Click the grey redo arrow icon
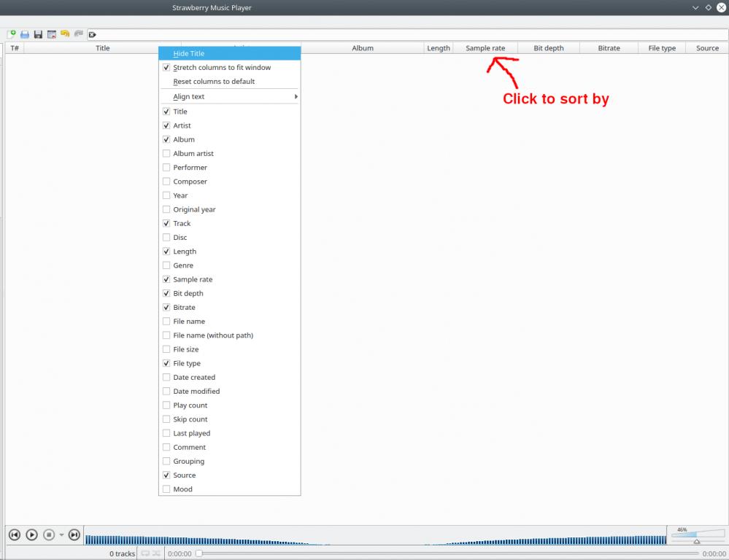Viewport: 729px width, 560px height. click(79, 34)
